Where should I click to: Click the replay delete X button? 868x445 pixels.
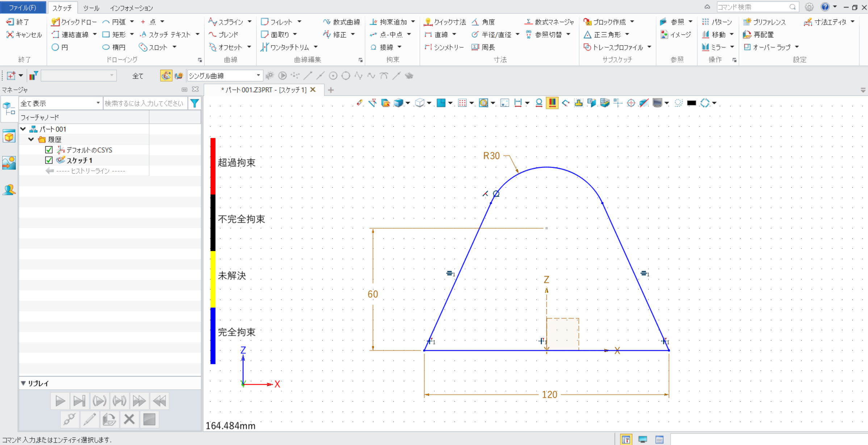click(129, 419)
